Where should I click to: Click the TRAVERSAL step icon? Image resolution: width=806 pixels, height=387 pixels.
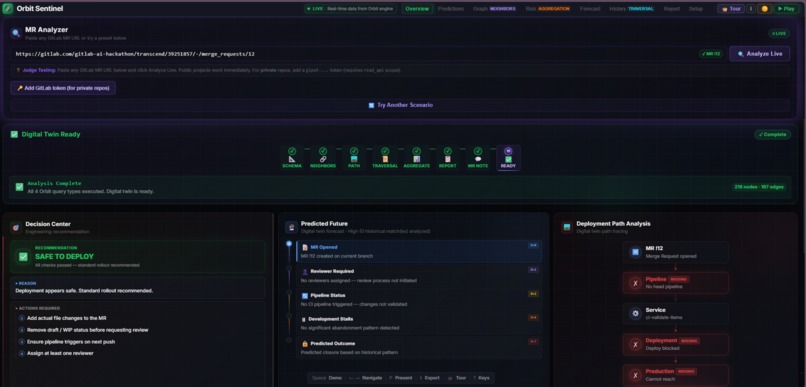pos(385,159)
